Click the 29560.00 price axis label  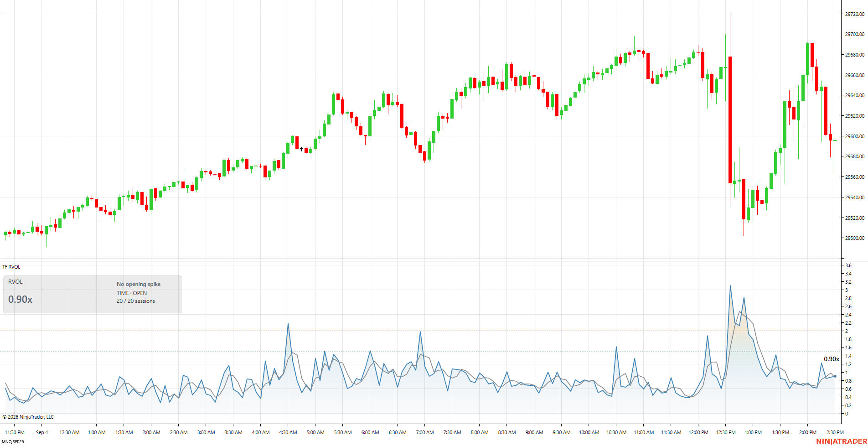[x=855, y=177]
